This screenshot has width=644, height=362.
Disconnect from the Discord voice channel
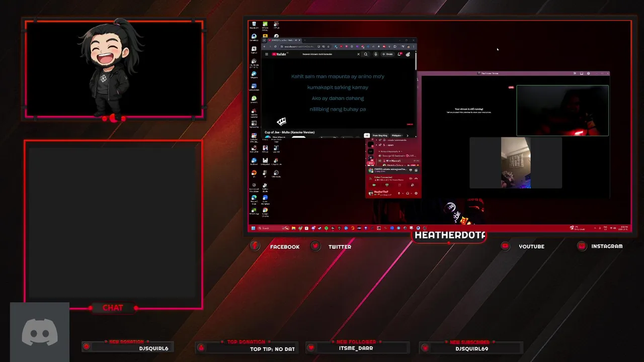click(x=416, y=178)
